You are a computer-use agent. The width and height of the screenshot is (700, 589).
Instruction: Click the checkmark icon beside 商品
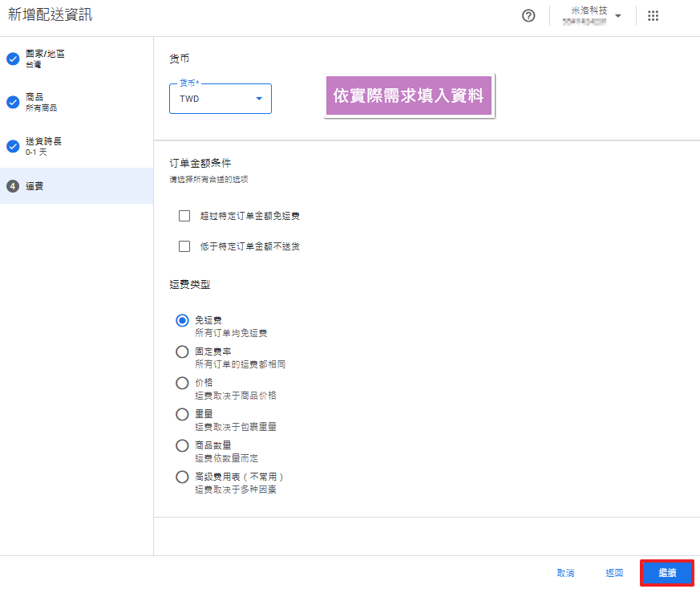point(13,102)
